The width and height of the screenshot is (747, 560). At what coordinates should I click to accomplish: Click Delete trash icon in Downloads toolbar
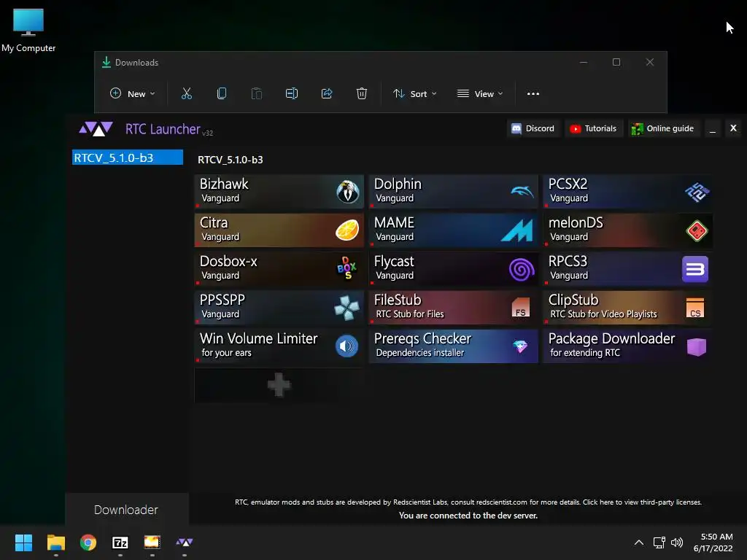(x=362, y=94)
